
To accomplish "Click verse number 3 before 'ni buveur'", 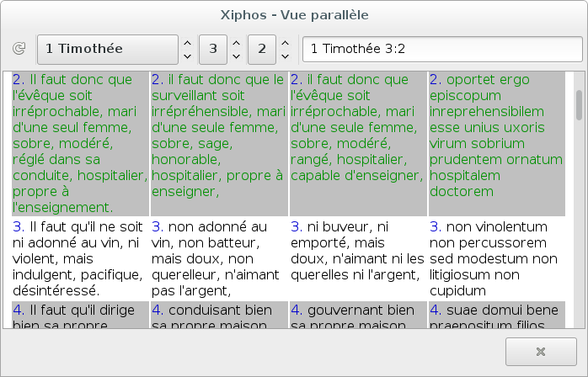I will (x=297, y=226).
